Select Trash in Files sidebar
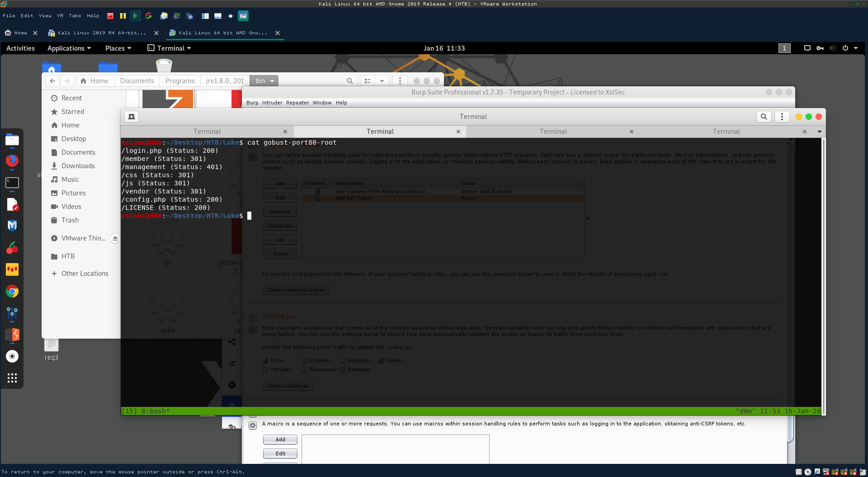 [70, 220]
